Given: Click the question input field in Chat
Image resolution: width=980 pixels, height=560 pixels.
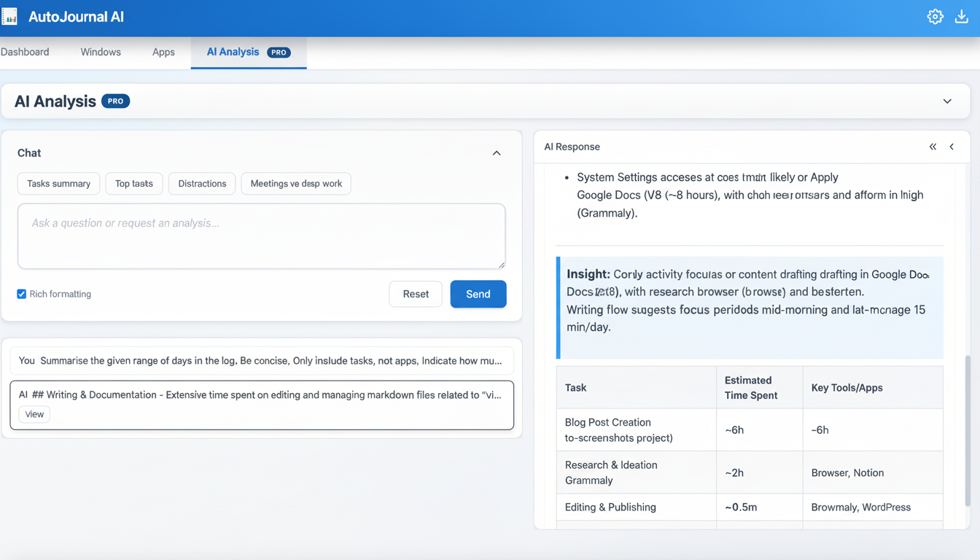Looking at the screenshot, I should 262,236.
